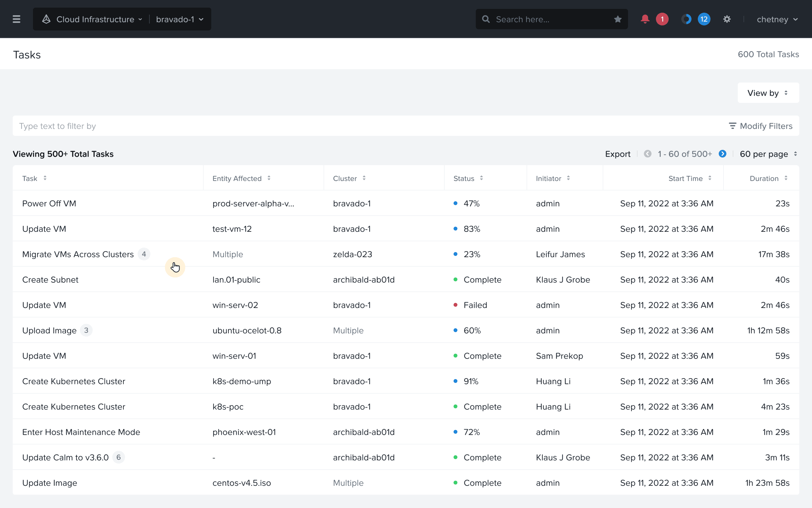Click the search magnifier icon

(x=486, y=19)
